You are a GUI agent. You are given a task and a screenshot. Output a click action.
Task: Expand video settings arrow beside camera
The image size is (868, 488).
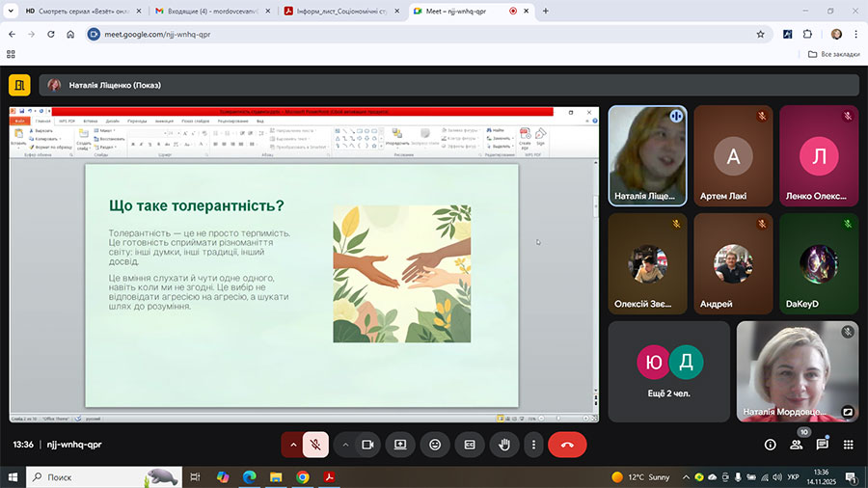click(345, 445)
